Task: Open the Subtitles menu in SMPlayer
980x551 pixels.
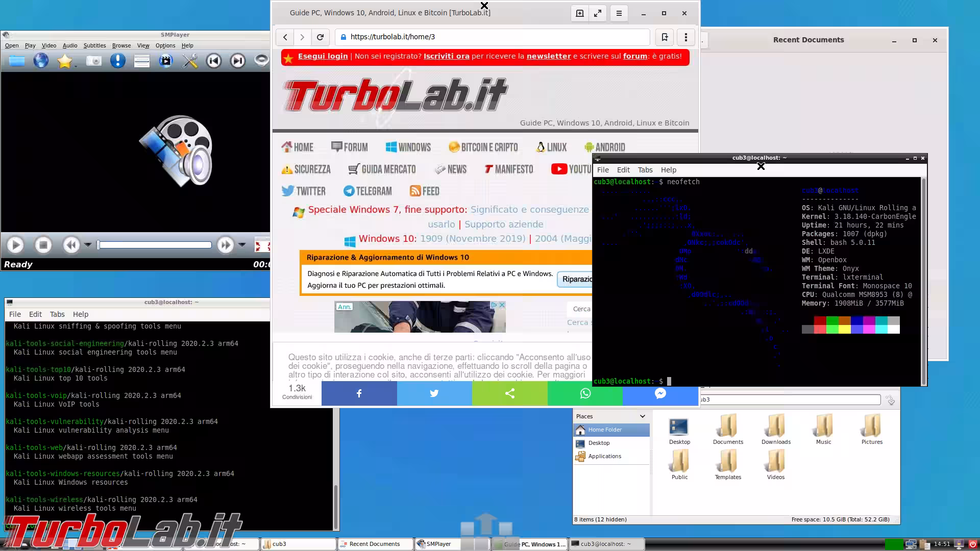Action: [x=94, y=45]
